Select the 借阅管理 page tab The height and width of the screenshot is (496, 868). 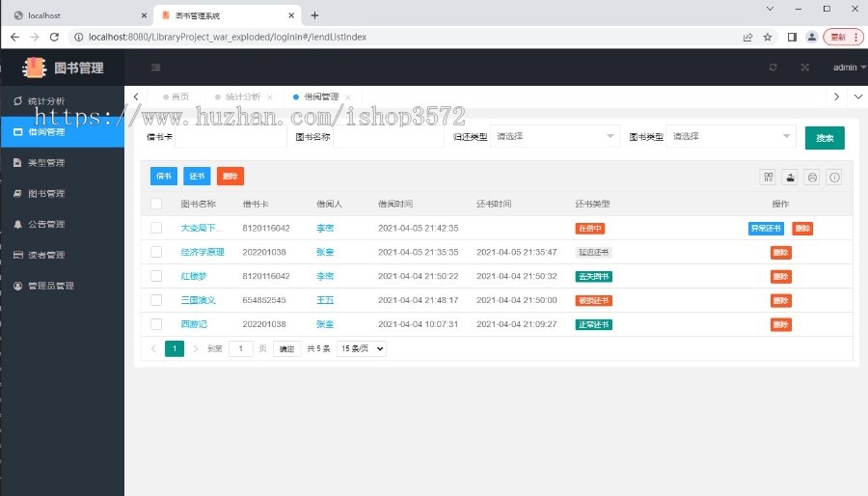coord(321,96)
